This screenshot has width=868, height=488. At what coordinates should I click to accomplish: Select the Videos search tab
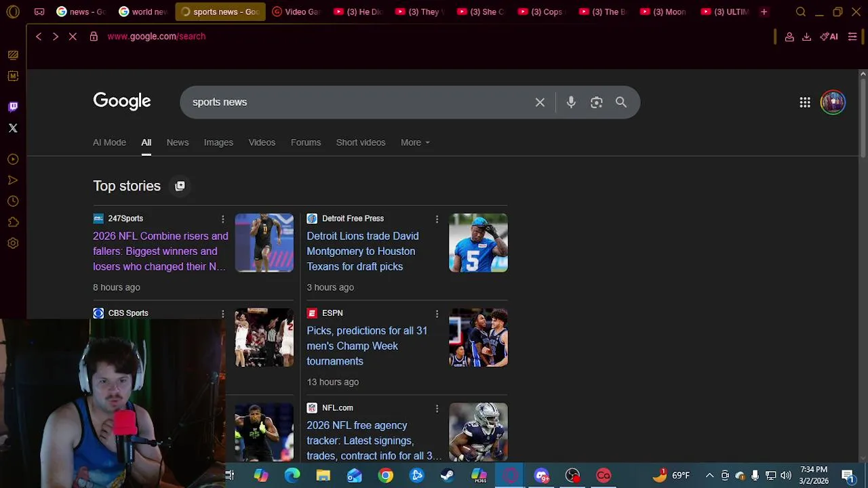click(x=262, y=142)
